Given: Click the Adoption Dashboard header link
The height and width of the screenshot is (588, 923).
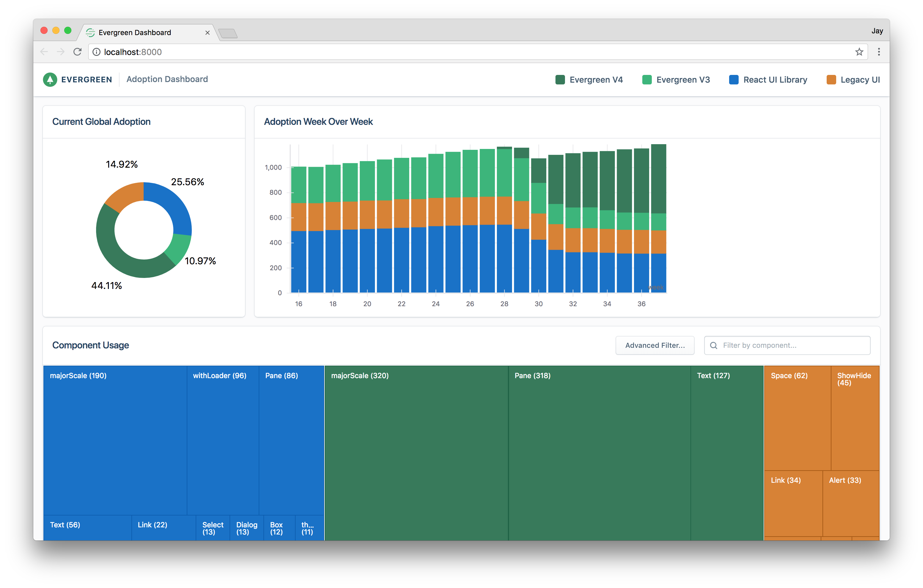Looking at the screenshot, I should pyautogui.click(x=167, y=79).
